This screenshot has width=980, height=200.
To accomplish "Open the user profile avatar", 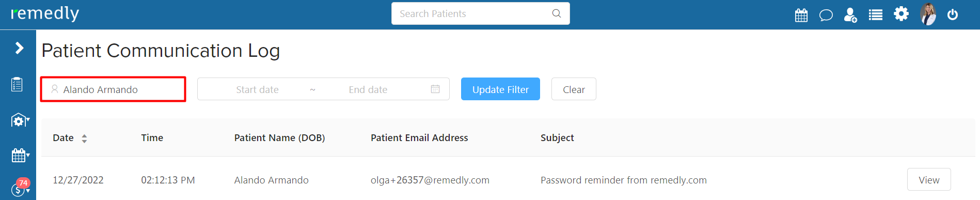I will coord(928,14).
